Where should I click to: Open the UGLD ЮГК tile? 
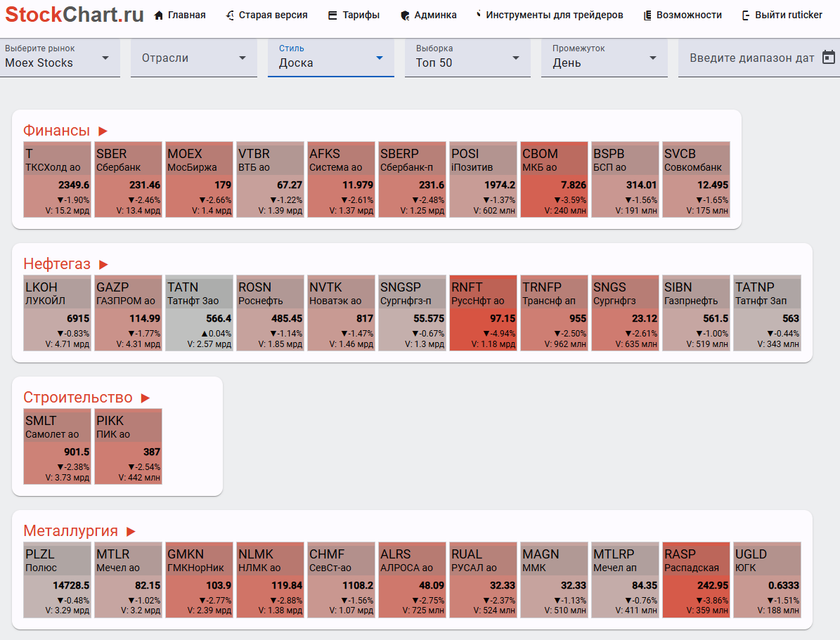[767, 580]
